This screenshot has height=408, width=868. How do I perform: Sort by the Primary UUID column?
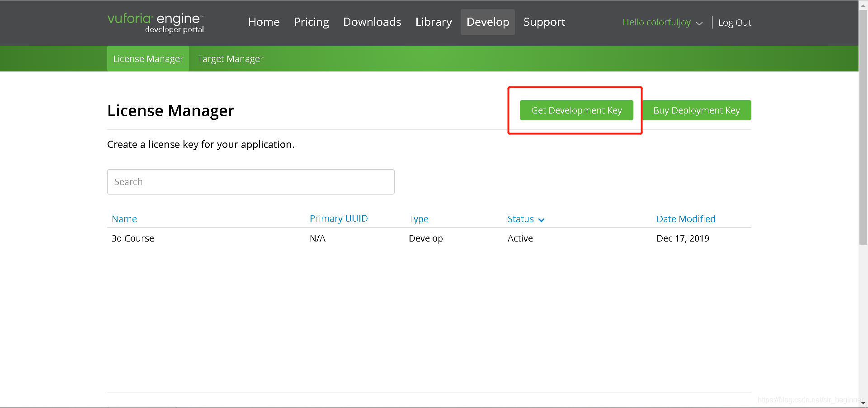(339, 219)
